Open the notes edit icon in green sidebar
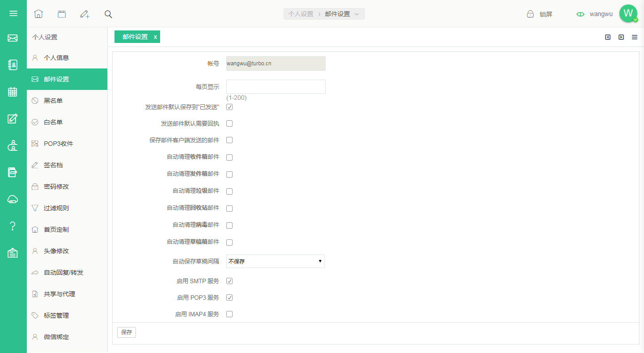This screenshot has width=644, height=353. coord(13,119)
